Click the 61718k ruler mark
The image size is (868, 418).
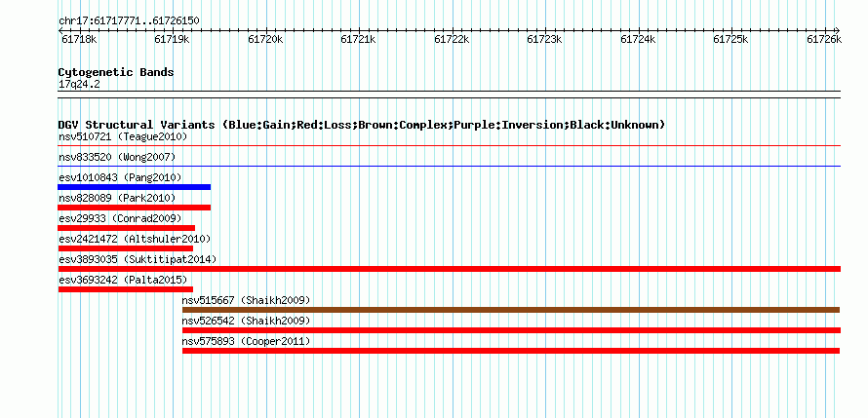(79, 39)
